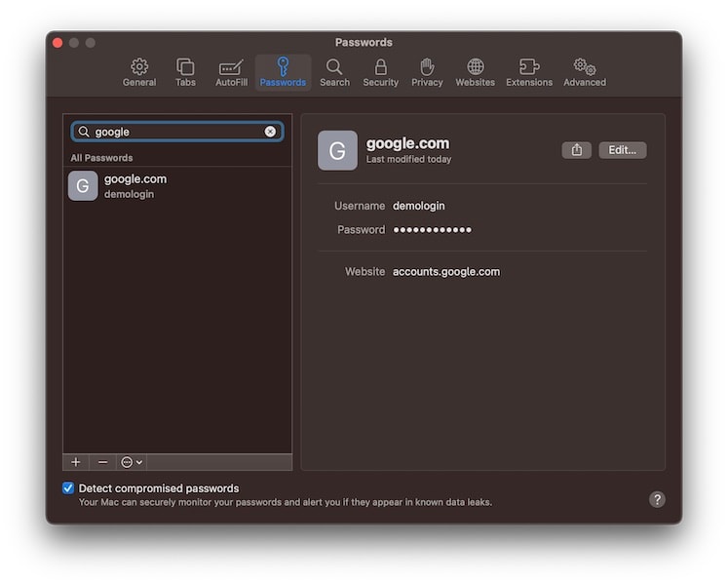Open the AutoFill preferences pane
728x585 pixels.
coord(231,72)
